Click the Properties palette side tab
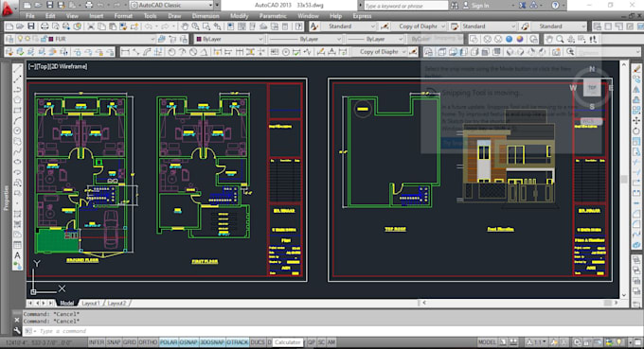The width and height of the screenshot is (644, 349). click(6, 198)
